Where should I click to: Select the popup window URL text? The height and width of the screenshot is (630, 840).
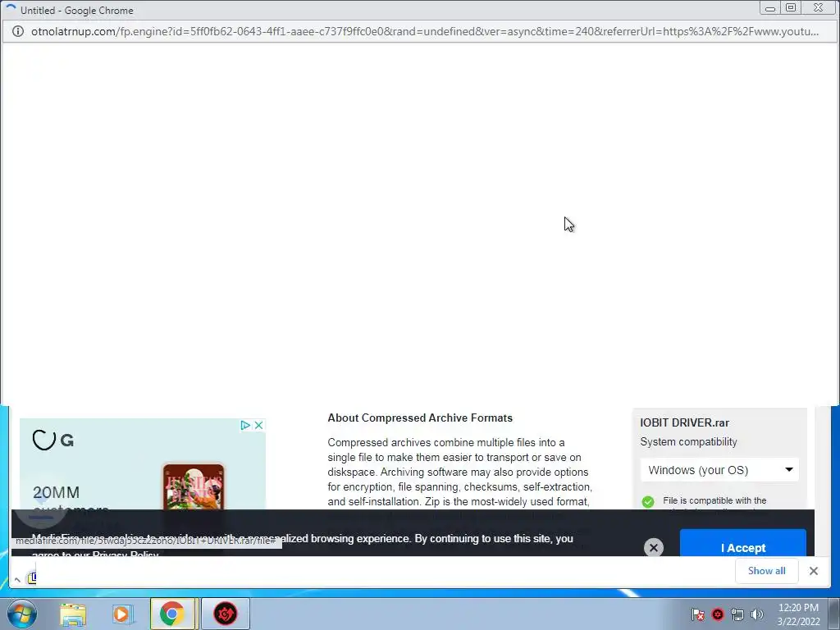[x=425, y=32]
